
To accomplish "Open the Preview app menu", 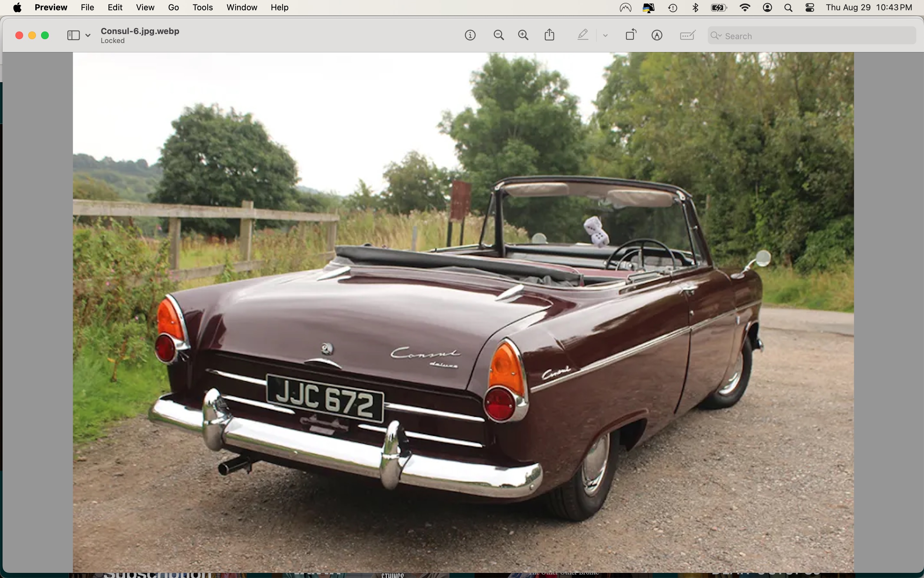I will click(51, 8).
